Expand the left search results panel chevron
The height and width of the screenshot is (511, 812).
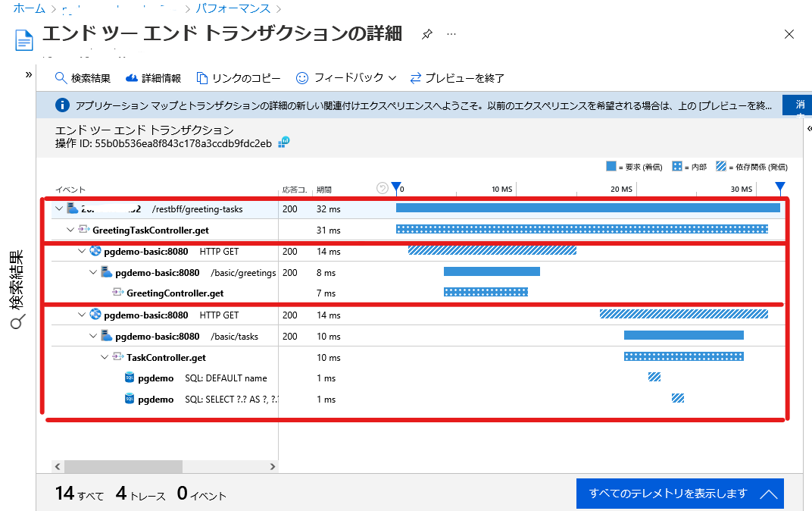pos(29,74)
